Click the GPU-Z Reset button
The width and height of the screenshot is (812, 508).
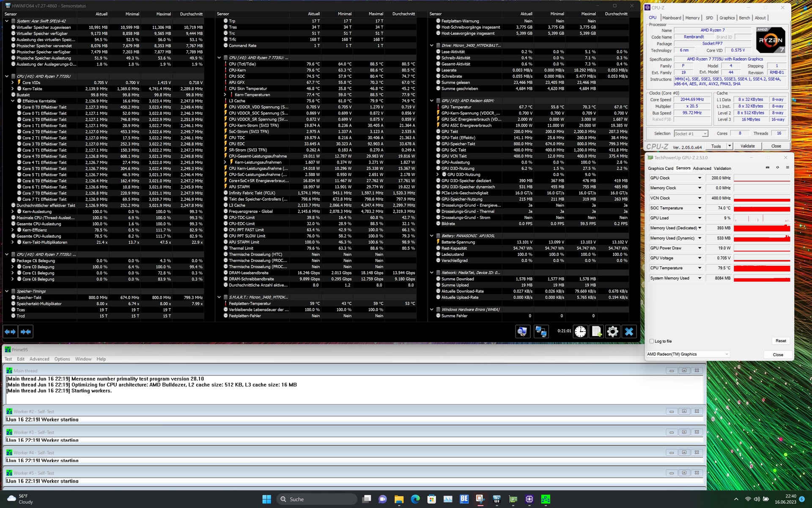[x=781, y=341]
